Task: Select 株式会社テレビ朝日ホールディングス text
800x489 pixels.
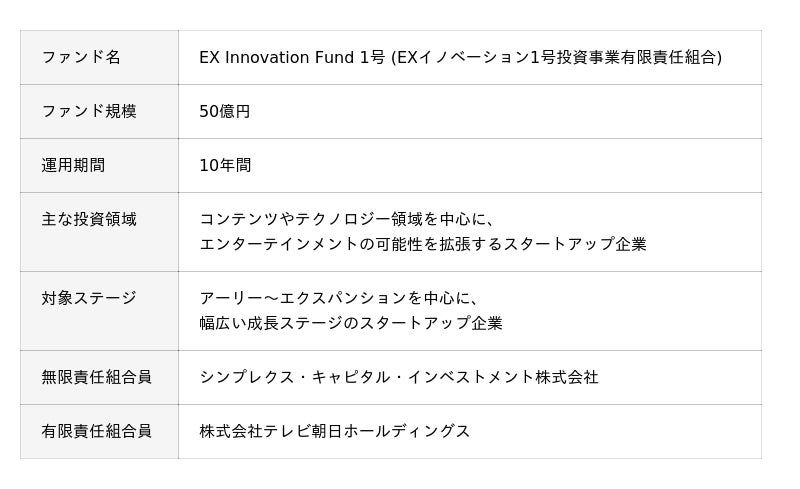Action: pyautogui.click(x=334, y=431)
